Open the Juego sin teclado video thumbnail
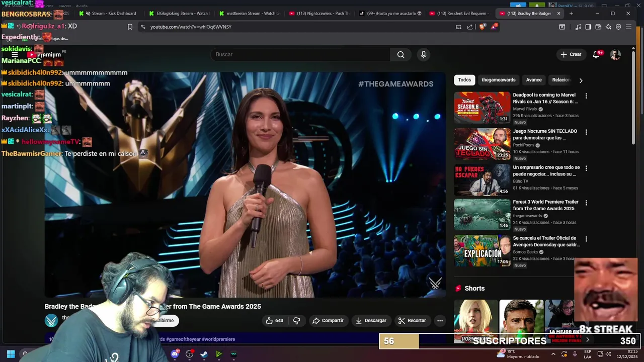 pyautogui.click(x=482, y=144)
